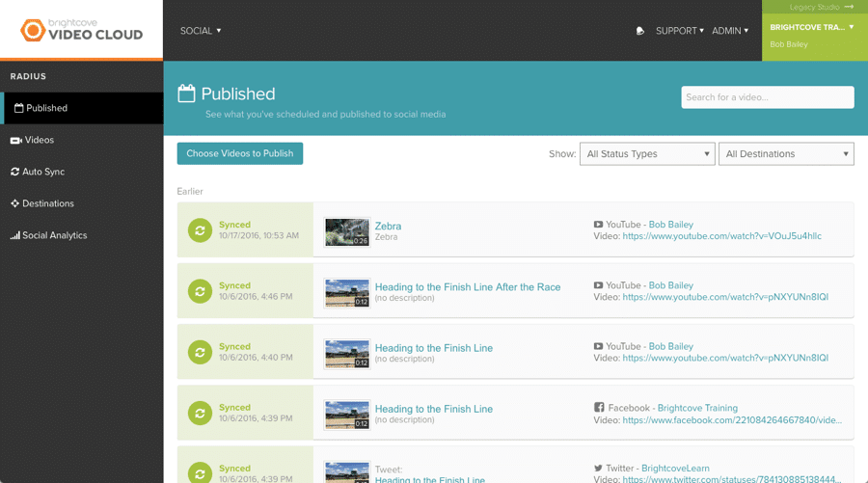Open Social Analytics in the sidebar
This screenshot has width=868, height=483.
tap(82, 235)
